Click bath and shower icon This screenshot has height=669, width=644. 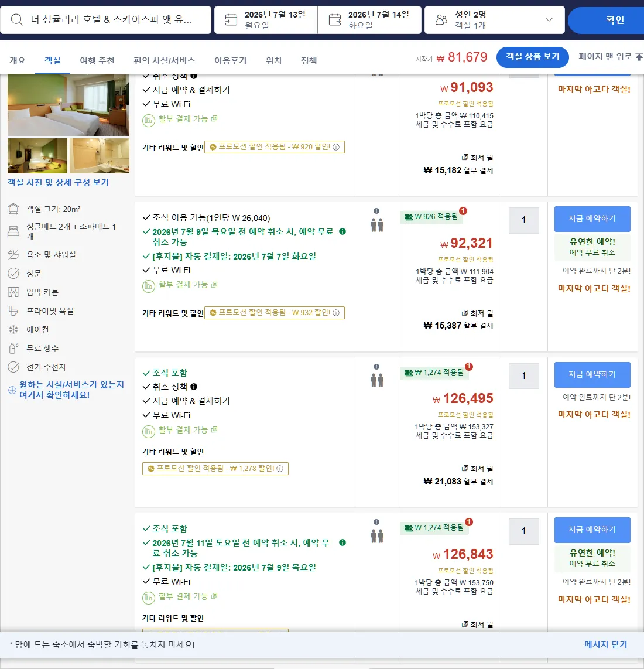coord(13,255)
